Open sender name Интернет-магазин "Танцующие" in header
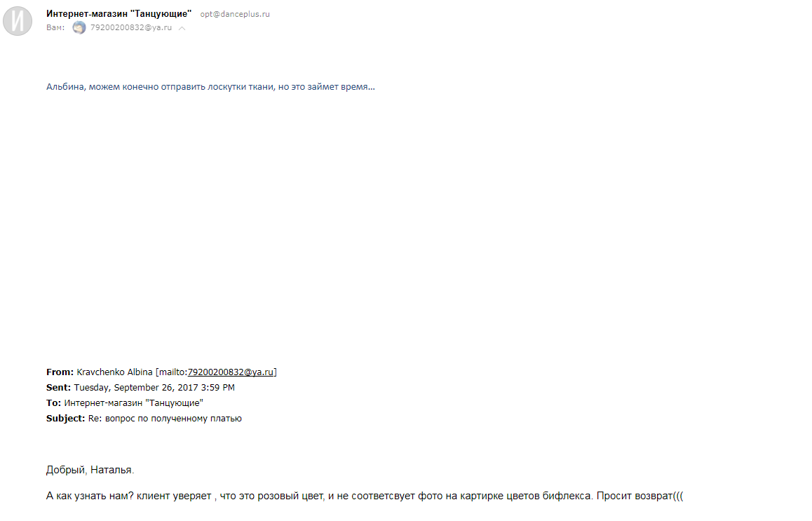 click(119, 14)
